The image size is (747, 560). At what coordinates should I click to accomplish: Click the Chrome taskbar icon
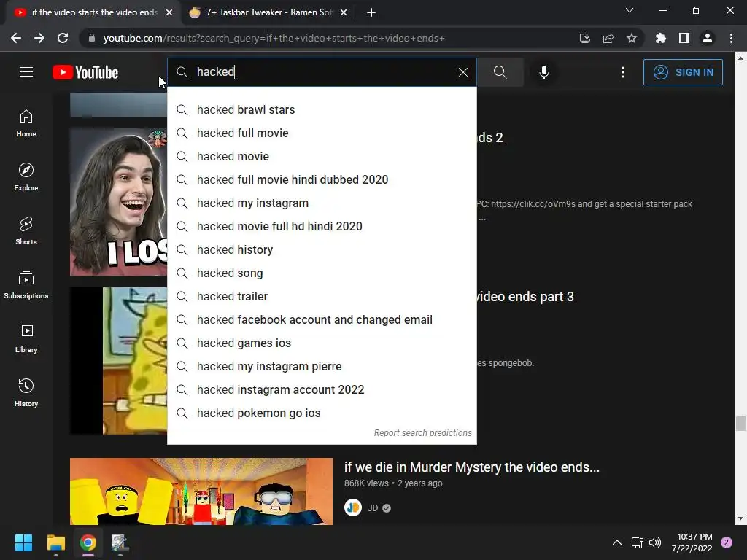click(88, 542)
